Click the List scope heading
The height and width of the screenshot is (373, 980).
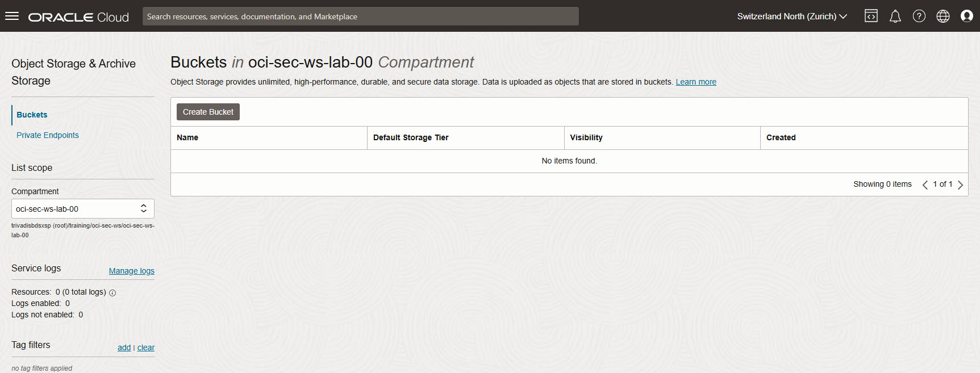(x=32, y=168)
